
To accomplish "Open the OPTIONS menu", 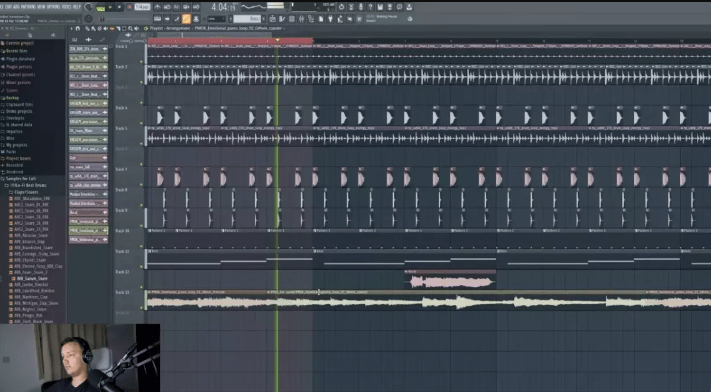I will pos(54,7).
